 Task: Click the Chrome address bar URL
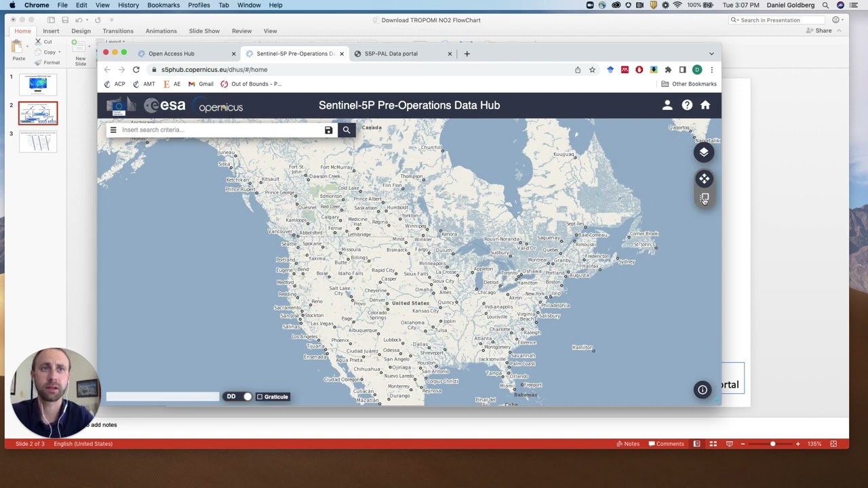pyautogui.click(x=214, y=70)
